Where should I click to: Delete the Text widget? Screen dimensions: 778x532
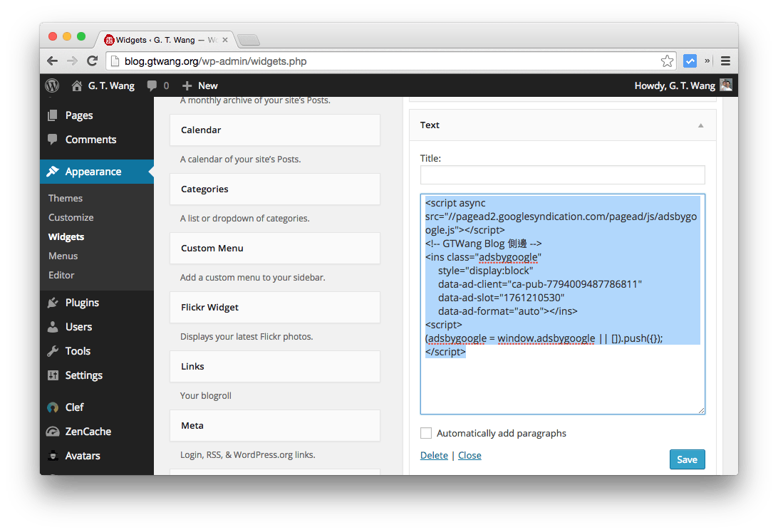[434, 455]
